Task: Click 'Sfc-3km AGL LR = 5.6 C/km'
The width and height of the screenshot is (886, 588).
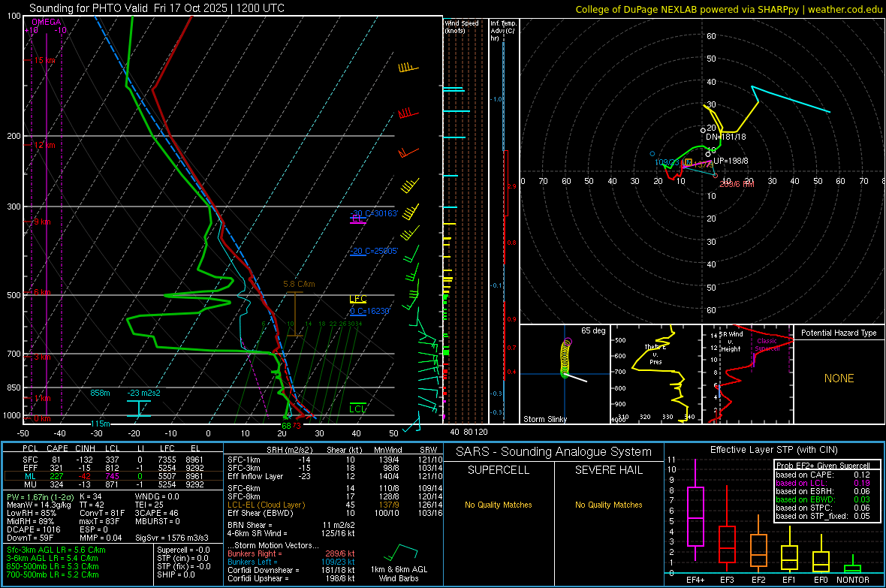Action: coord(56,550)
